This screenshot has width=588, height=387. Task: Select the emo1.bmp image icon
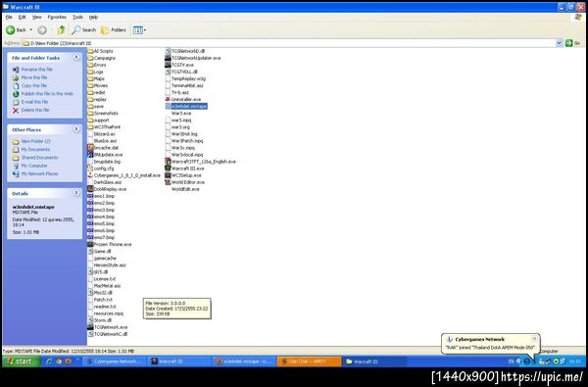90,196
